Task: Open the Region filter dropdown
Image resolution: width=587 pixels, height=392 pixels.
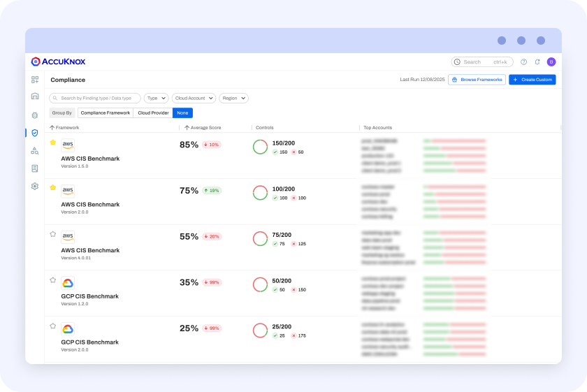Action: coord(233,99)
